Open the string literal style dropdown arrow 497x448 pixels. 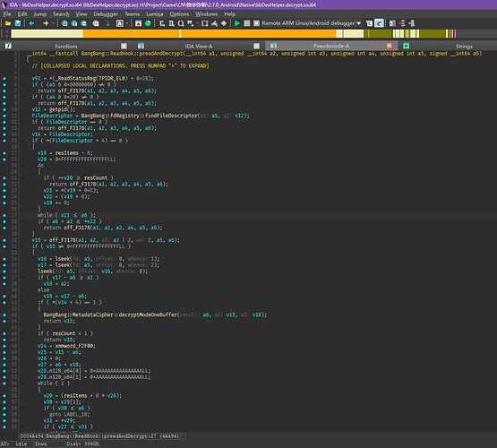[x=197, y=23]
